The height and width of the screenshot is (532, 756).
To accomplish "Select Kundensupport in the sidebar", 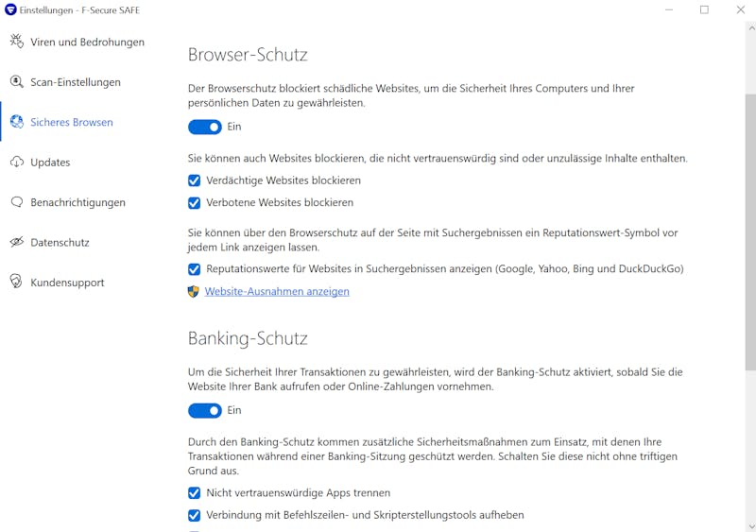I will tap(67, 283).
